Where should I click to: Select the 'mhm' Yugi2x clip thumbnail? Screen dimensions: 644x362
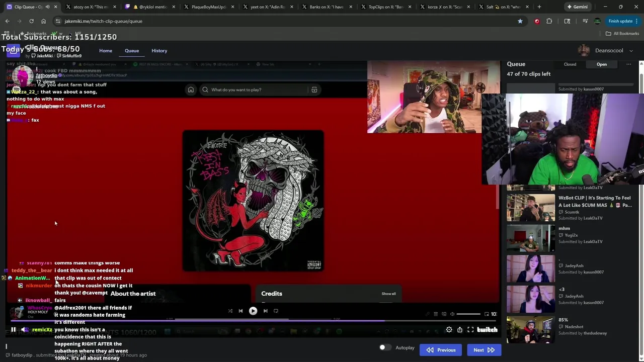point(531,238)
